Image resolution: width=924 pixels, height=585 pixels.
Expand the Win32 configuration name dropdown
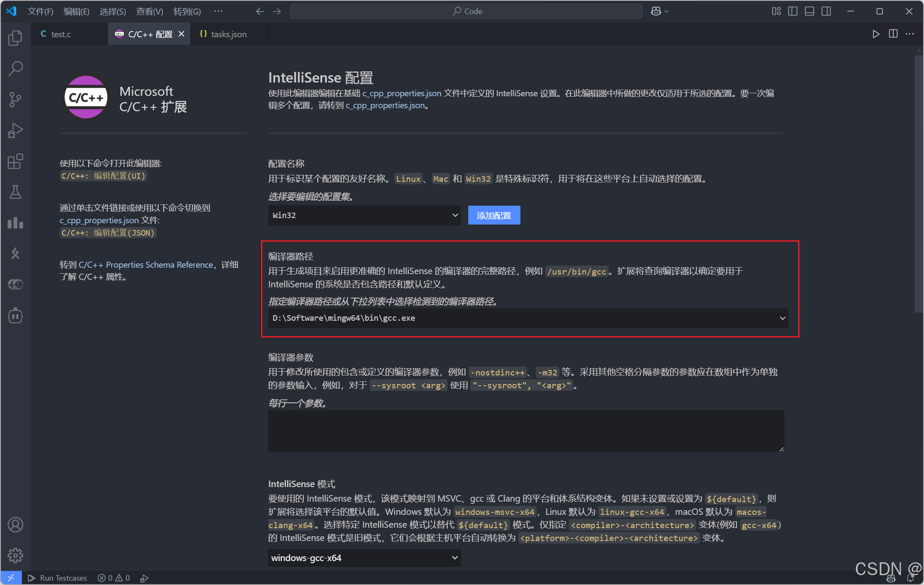click(364, 215)
